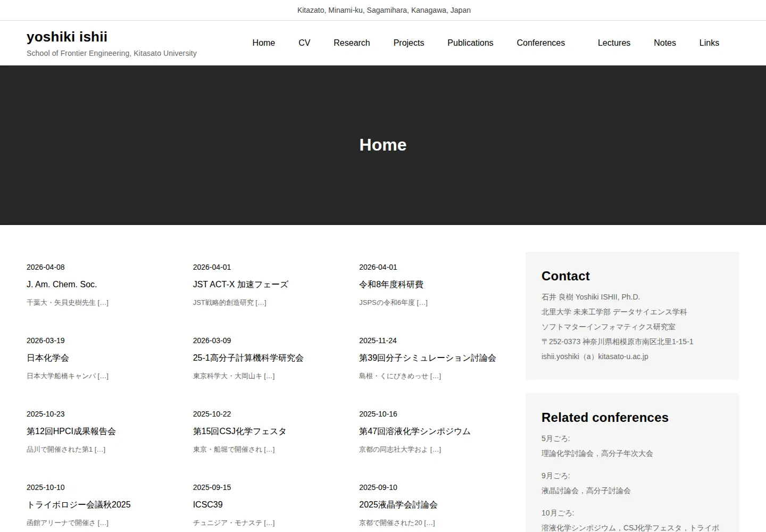Image resolution: width=766 pixels, height=532 pixels.
Task: Open the ICSC39 post
Action: pos(208,505)
